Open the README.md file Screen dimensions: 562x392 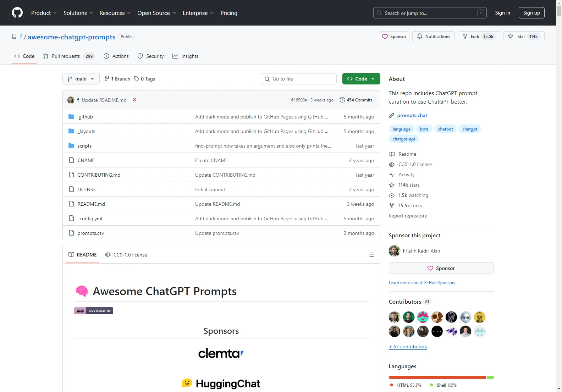tap(91, 204)
